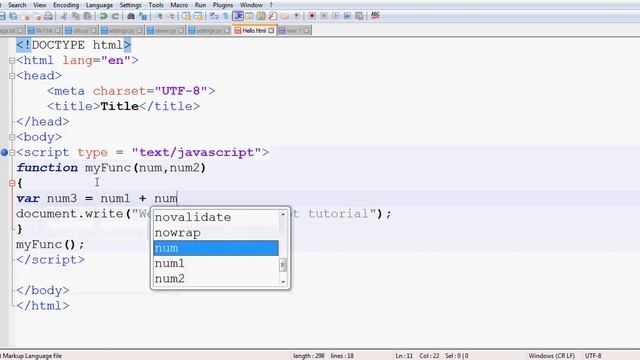The height and width of the screenshot is (360, 640).
Task: Toggle synchronize vertical scrolling
Action: pyautogui.click(x=186, y=16)
